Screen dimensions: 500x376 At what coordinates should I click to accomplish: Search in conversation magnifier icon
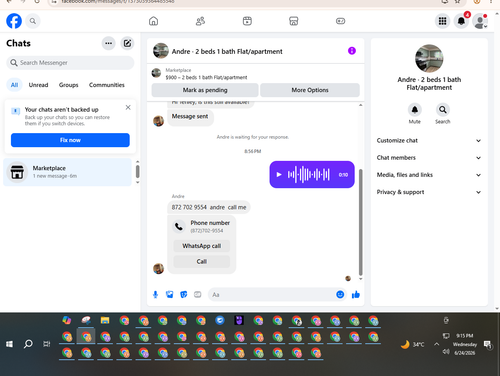tap(443, 110)
